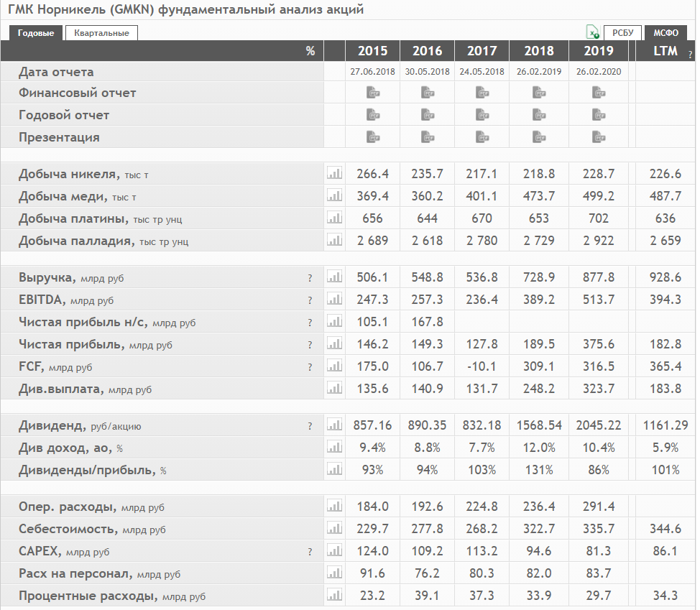The height and width of the screenshot is (610, 700).
Task: Open 2016 financial report document
Action: (427, 93)
